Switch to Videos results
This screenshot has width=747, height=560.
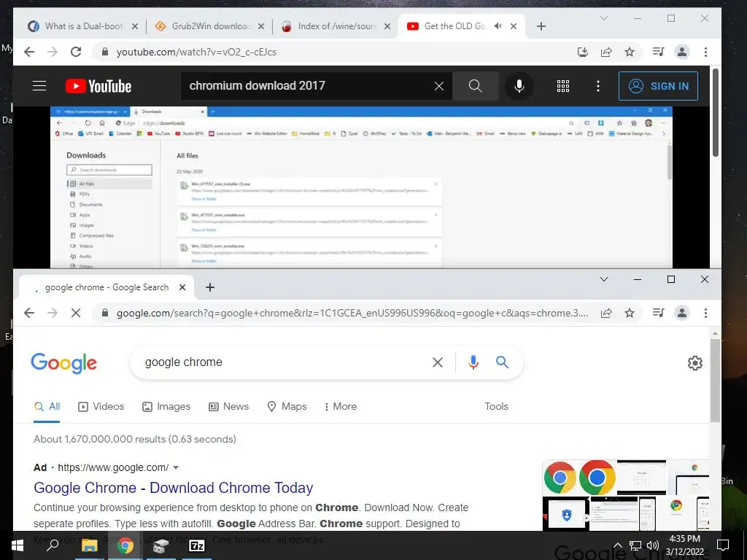[x=101, y=407]
